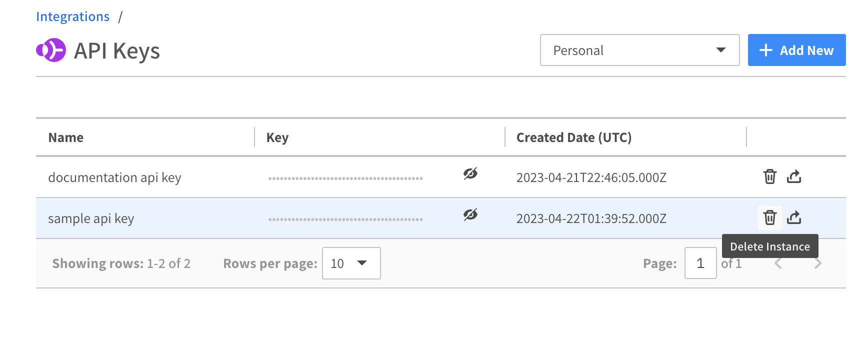This screenshot has height=343, width=868.
Task: Reveal the documentation api key value
Action: (470, 173)
